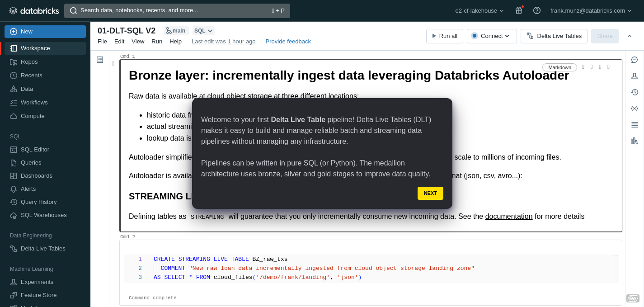Screen dimensions: 644x307
Task: Open the File menu
Action: tap(102, 41)
